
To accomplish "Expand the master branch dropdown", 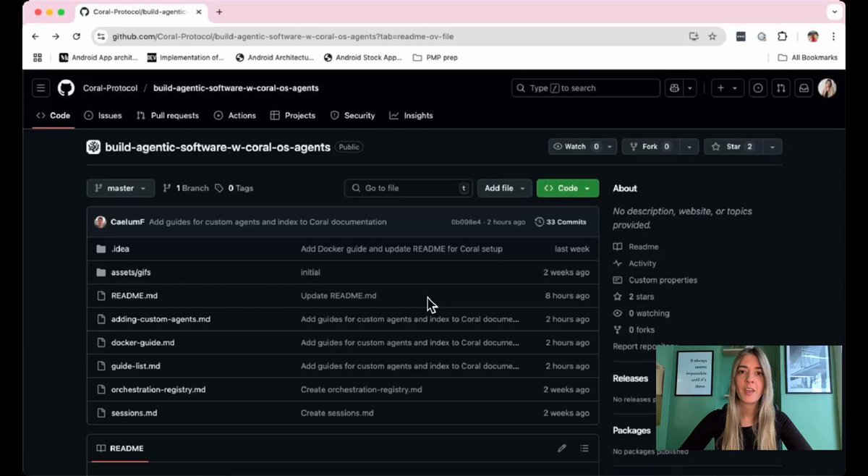I will click(121, 188).
